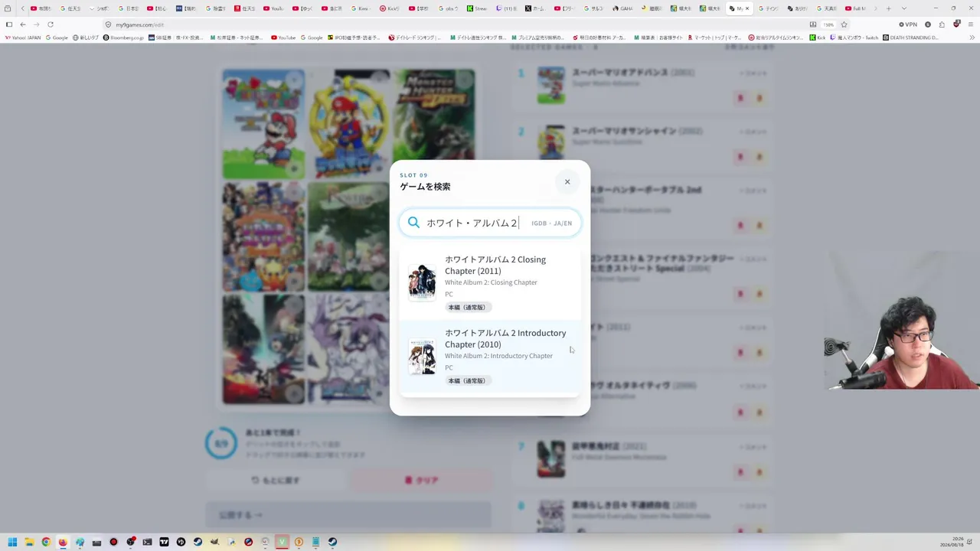Select White Album 2 Introductory Chapter result
Image resolution: width=980 pixels, height=551 pixels.
490,357
